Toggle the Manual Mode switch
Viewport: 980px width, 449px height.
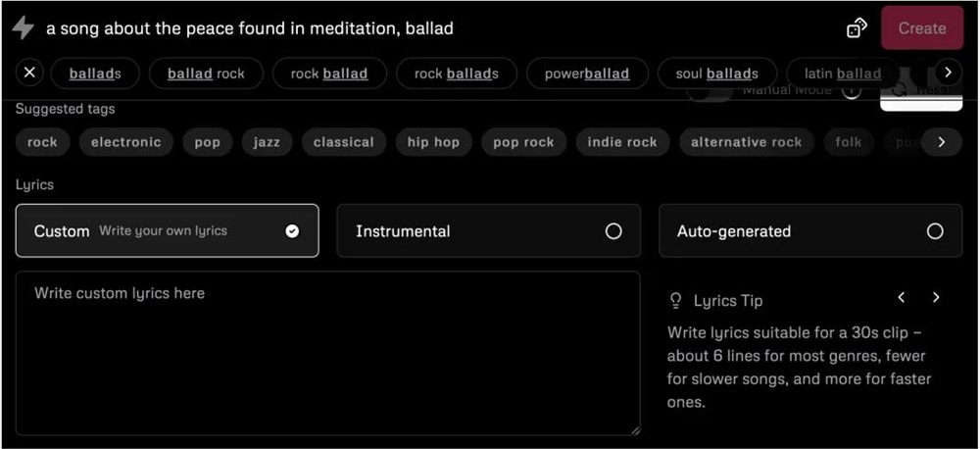pyautogui.click(x=710, y=92)
